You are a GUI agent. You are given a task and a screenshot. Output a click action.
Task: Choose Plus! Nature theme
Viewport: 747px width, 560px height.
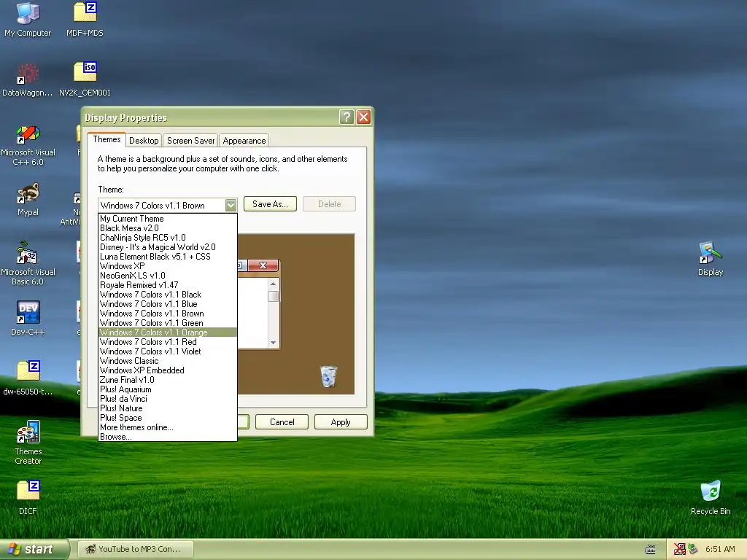(167, 408)
